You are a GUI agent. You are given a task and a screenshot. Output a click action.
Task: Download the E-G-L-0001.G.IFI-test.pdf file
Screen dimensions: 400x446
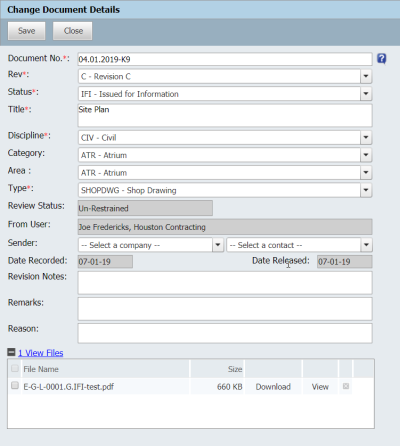pyautogui.click(x=273, y=387)
